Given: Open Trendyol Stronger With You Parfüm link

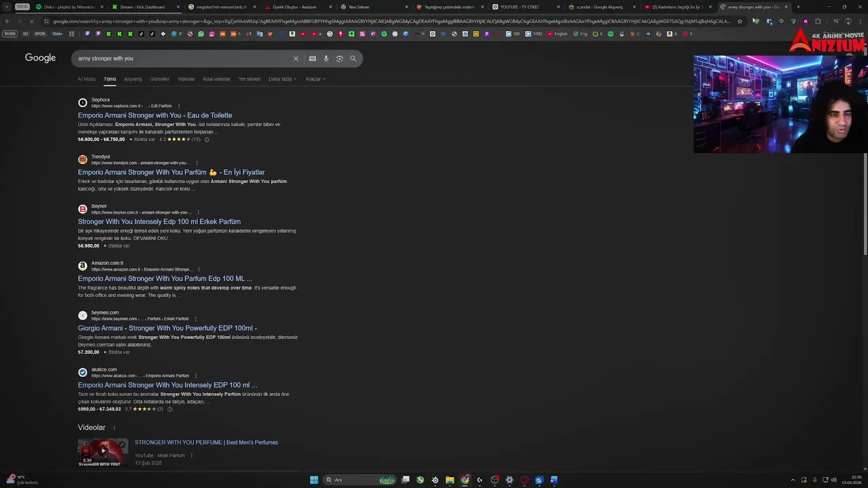Looking at the screenshot, I should (172, 172).
